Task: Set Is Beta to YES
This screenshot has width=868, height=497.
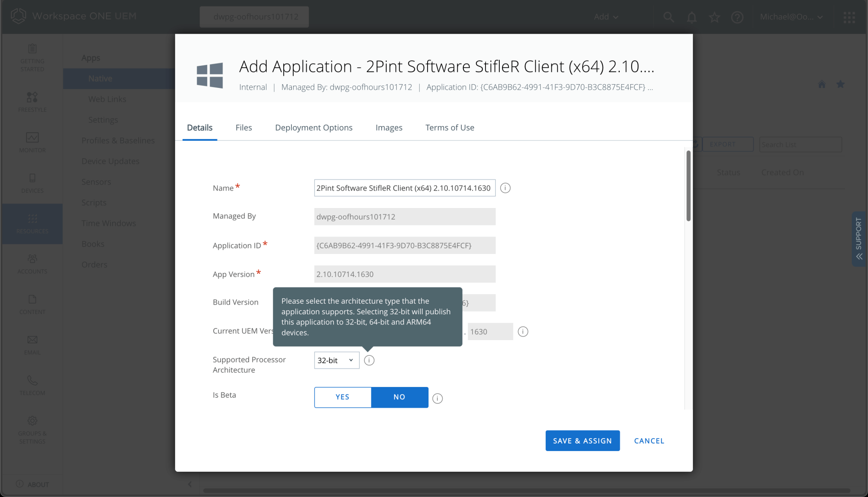Action: pyautogui.click(x=343, y=397)
